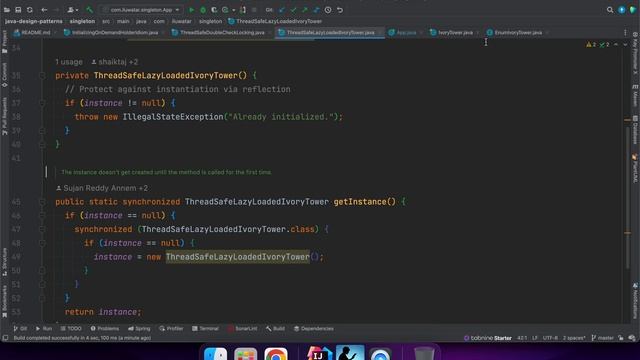This screenshot has height=360, width=640.
Task: Open the Profiler tool window button
Action: click(x=171, y=329)
